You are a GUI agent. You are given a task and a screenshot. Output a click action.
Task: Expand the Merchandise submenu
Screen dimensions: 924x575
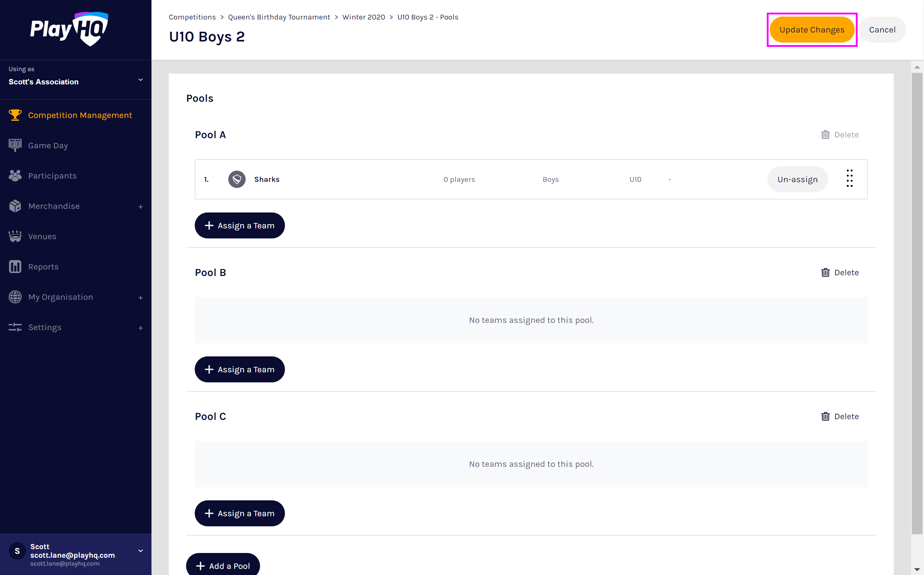[141, 206]
